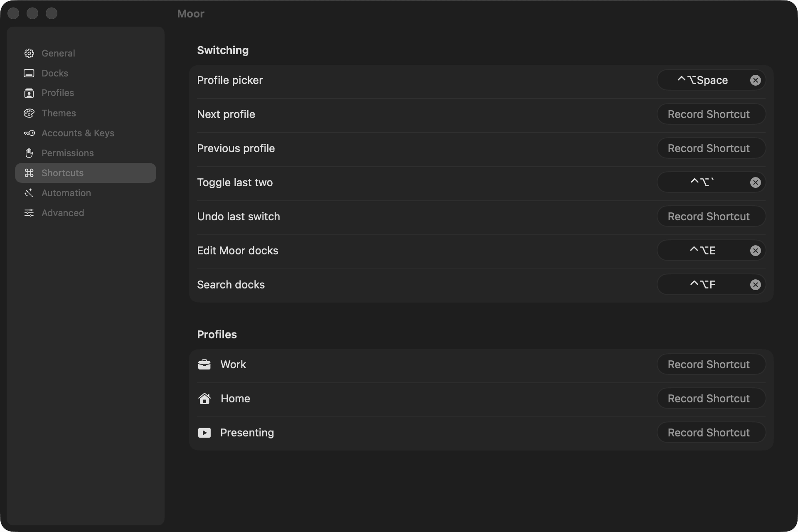Screen dimensions: 798x532
Task: Click the "Undo last switch" label
Action: (239, 217)
